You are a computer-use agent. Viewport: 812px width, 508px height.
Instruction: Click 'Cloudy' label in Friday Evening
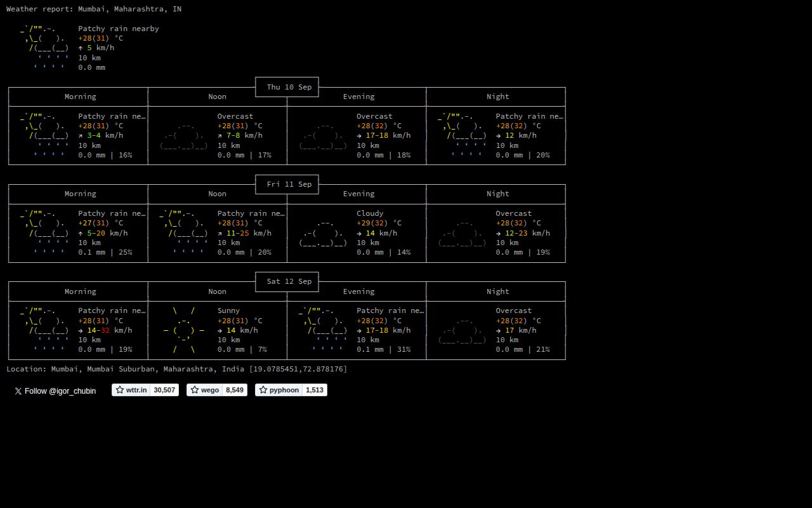pos(370,213)
